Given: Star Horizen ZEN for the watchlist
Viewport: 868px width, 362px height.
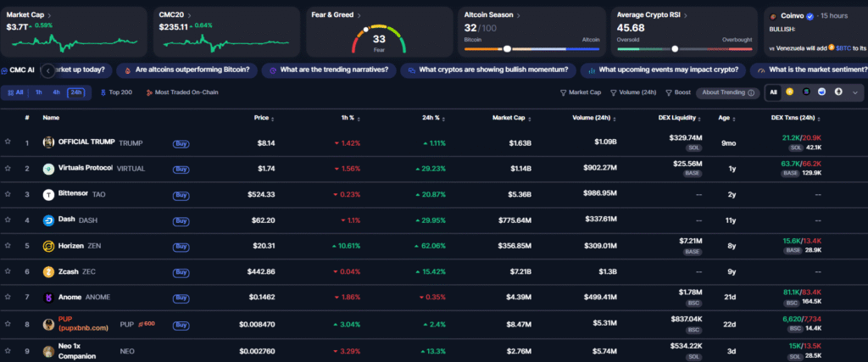Looking at the screenshot, I should pyautogui.click(x=8, y=245).
